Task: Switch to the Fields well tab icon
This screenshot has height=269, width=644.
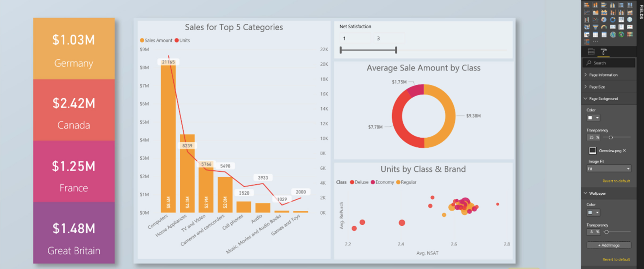Action: 591,52
